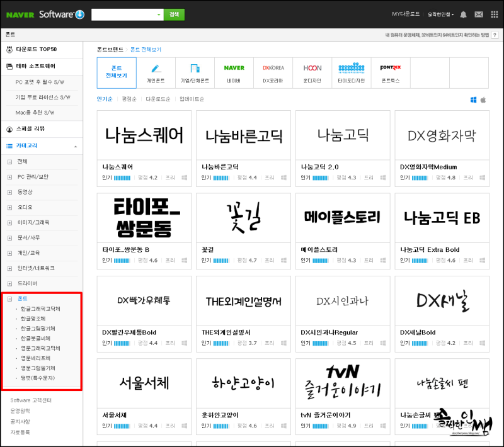
Task: Sort fonts by 인기순
Action: pyautogui.click(x=105, y=99)
